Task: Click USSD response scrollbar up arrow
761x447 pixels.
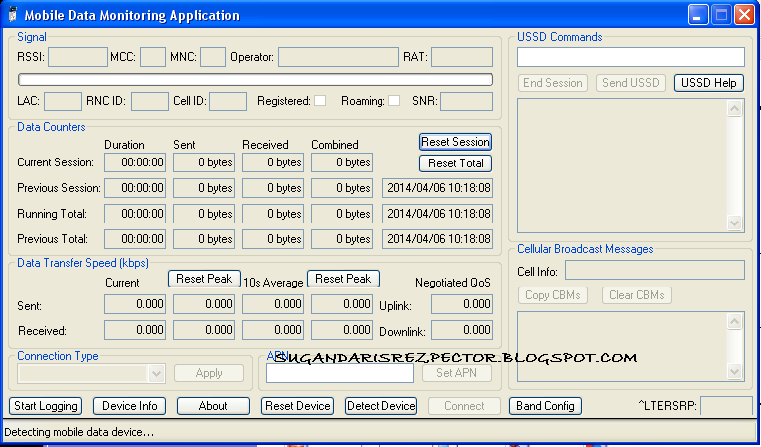Action: tap(734, 108)
